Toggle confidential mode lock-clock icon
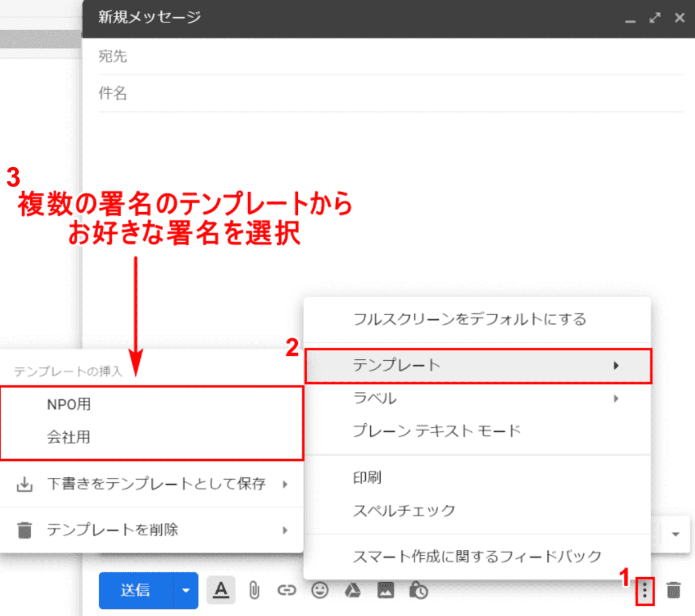This screenshot has width=695, height=616. 418,590
